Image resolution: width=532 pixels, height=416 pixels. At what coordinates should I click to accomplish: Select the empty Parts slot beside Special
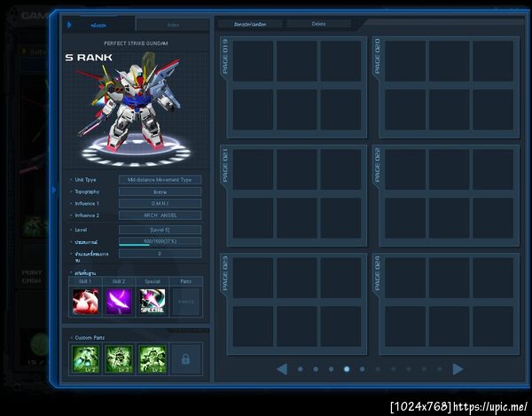pyautogui.click(x=186, y=302)
